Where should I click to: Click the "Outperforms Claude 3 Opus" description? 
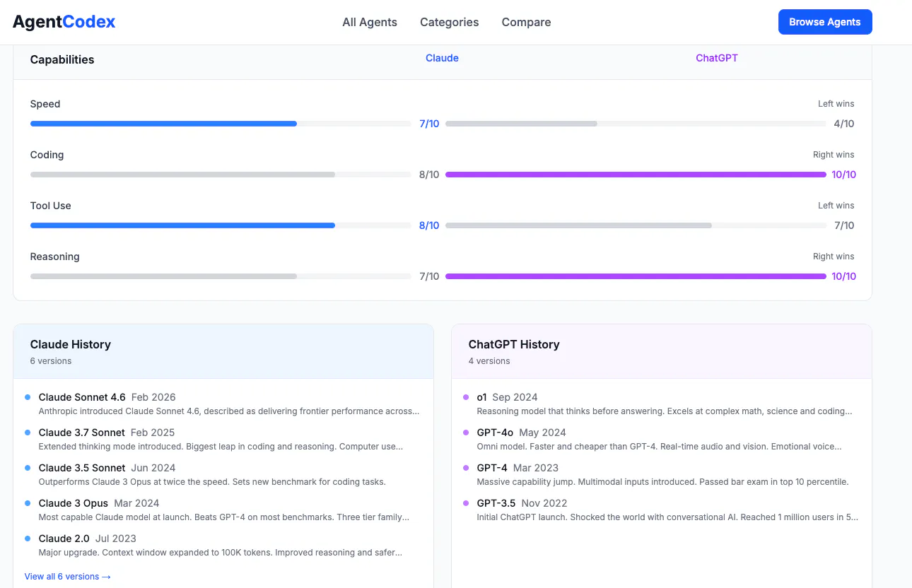click(x=212, y=482)
